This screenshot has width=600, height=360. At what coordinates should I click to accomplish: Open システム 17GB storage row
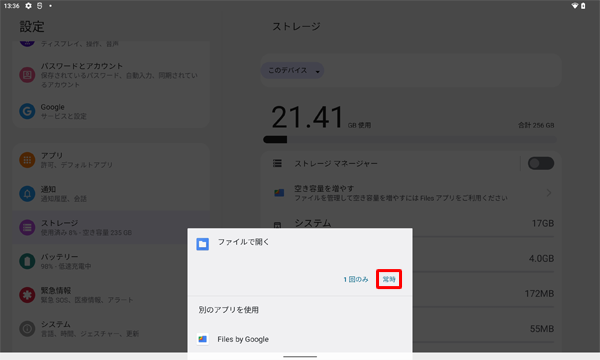click(411, 223)
